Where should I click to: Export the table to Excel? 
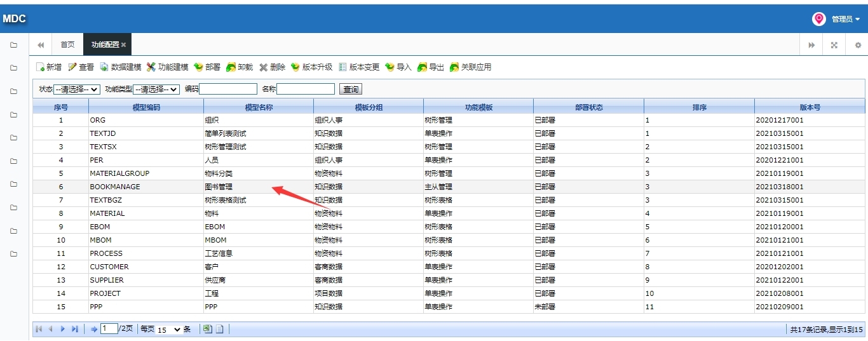pos(207,329)
